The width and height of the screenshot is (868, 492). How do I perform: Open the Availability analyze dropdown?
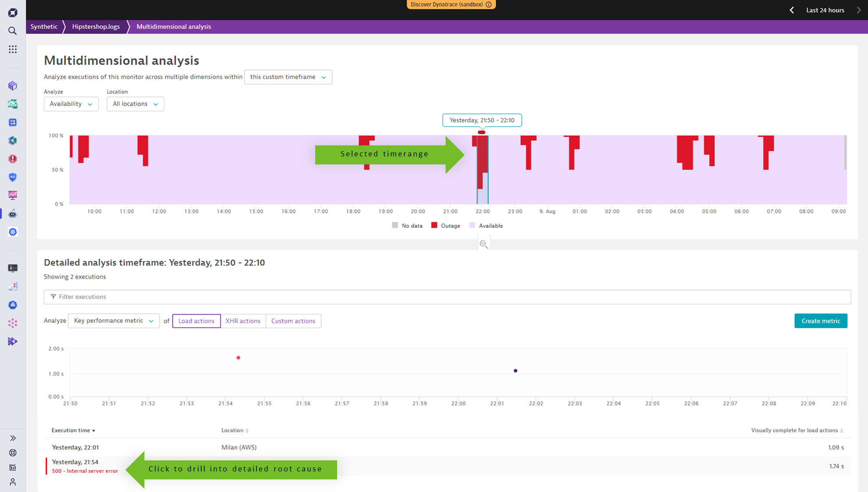pyautogui.click(x=71, y=104)
